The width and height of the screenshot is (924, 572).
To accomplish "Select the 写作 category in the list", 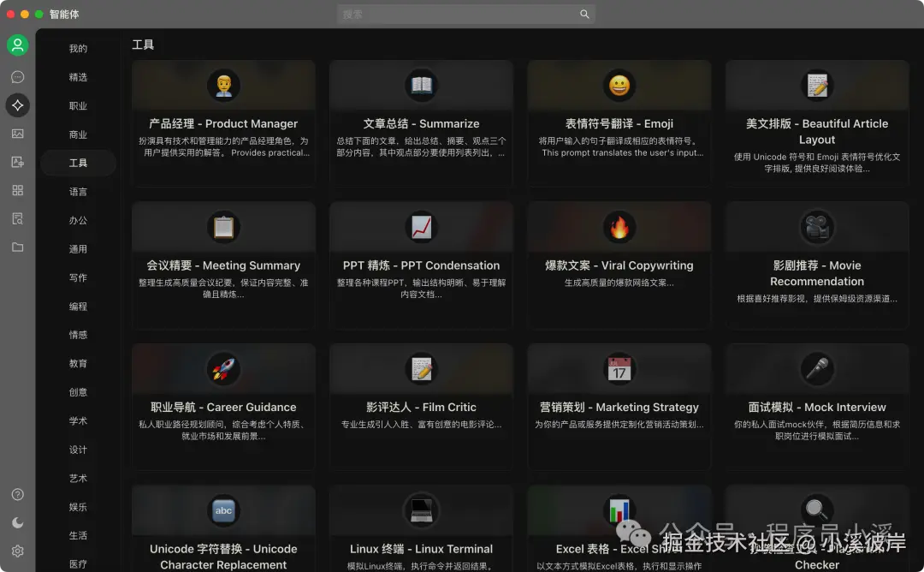I will point(78,277).
